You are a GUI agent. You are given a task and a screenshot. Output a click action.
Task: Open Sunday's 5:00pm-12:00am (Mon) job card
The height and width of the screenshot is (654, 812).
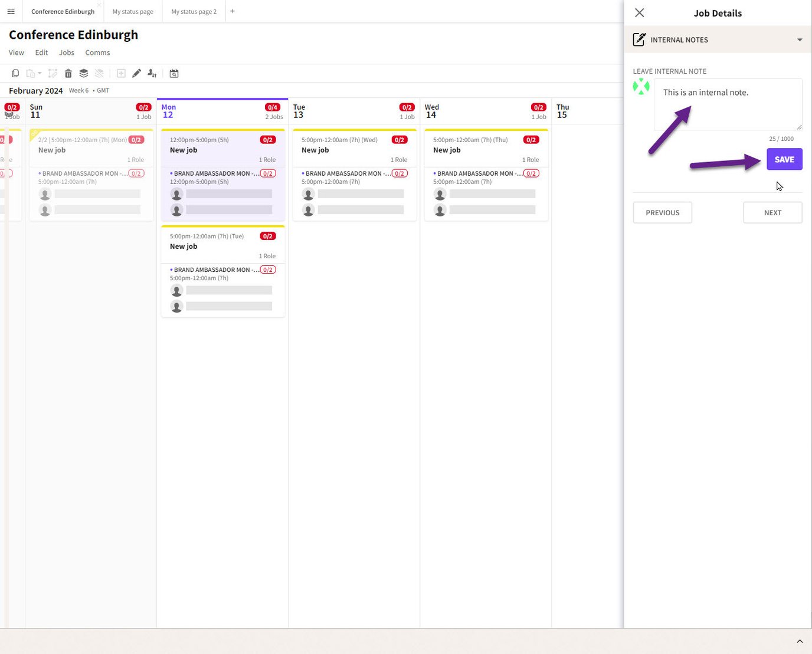91,175
